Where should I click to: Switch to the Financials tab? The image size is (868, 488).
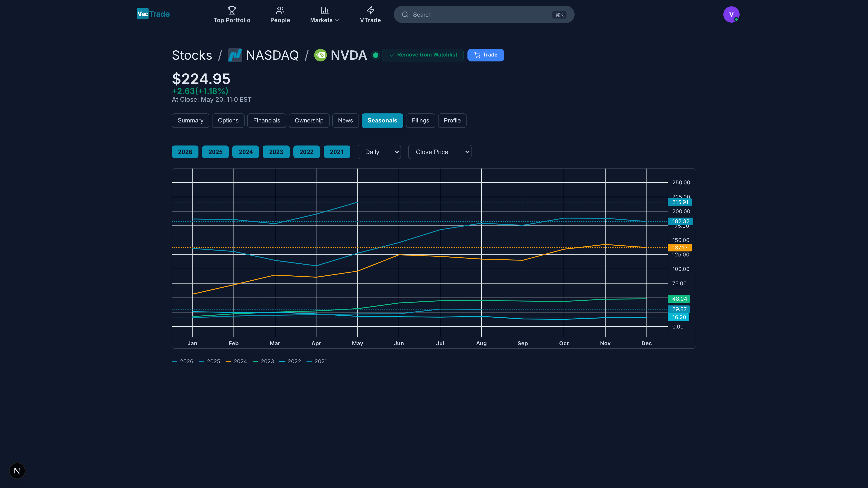pos(267,121)
